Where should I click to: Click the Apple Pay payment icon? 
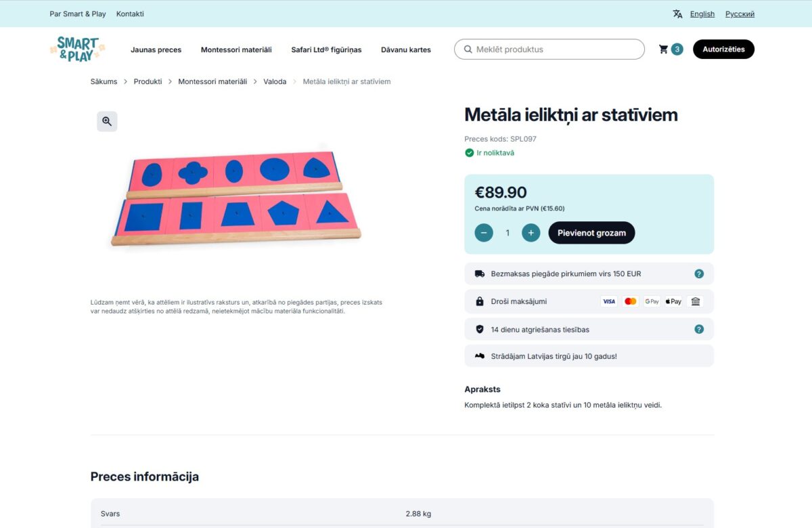(673, 301)
